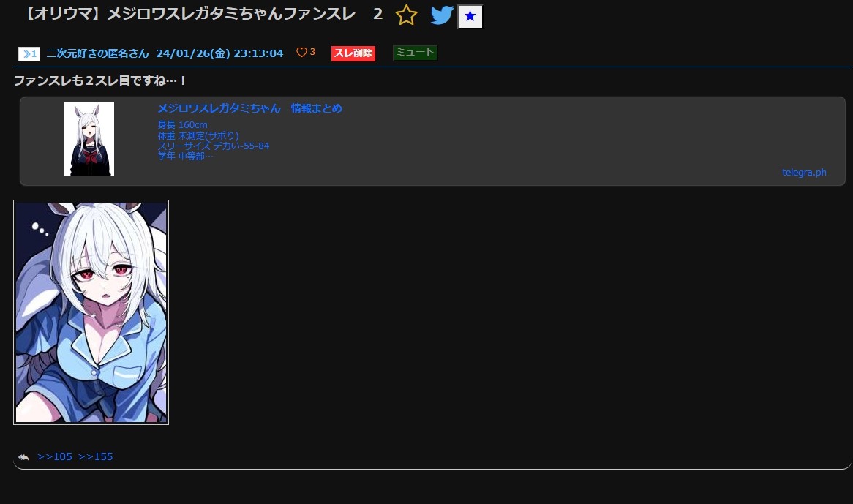
Task: Open メジロワスレガタミちゃん 情報まとめ link
Action: 249,108
